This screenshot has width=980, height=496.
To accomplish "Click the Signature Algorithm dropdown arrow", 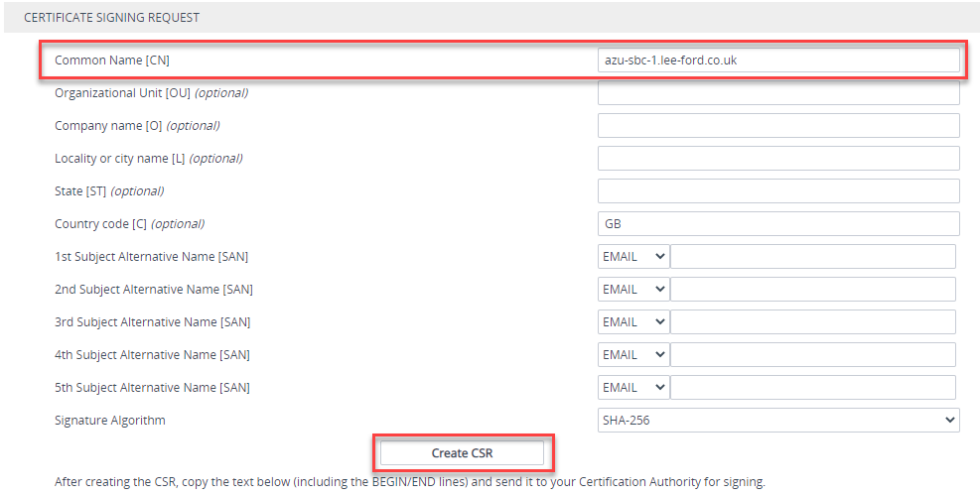I will pyautogui.click(x=950, y=421).
